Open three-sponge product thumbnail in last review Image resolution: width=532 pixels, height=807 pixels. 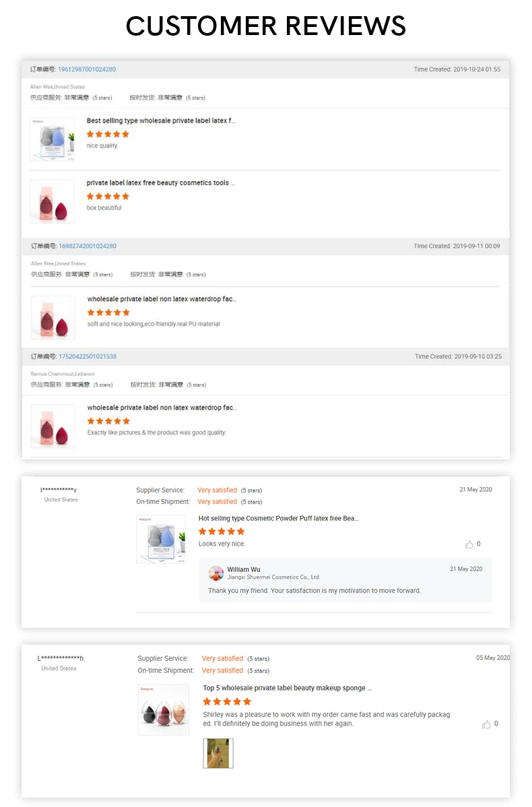[x=163, y=710]
